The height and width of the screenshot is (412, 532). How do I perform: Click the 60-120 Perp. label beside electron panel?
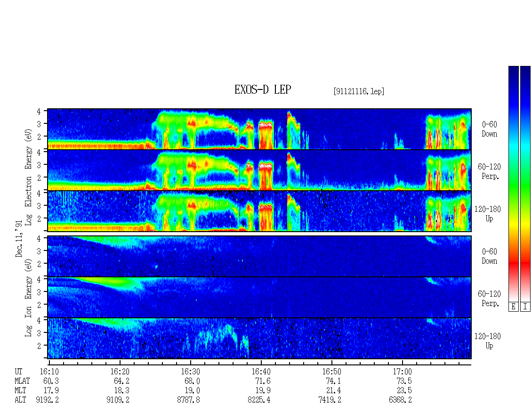pos(489,172)
